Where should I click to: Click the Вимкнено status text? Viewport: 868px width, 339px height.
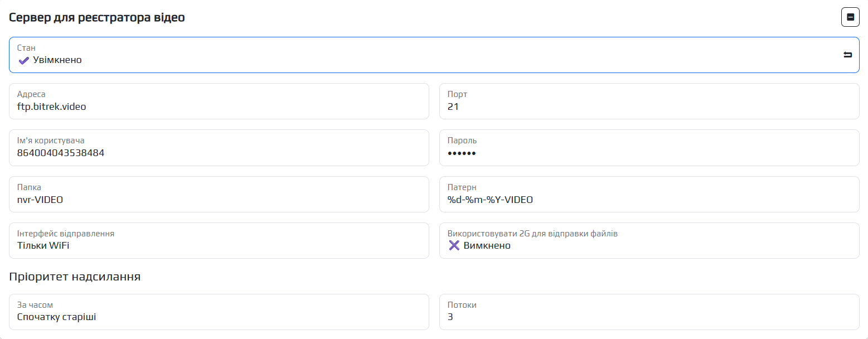point(487,246)
